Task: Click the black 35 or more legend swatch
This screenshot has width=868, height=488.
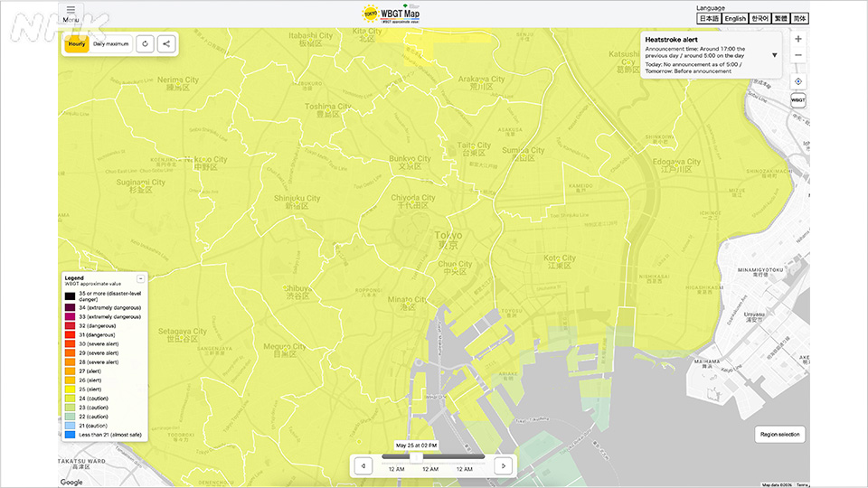Action: [x=70, y=296]
